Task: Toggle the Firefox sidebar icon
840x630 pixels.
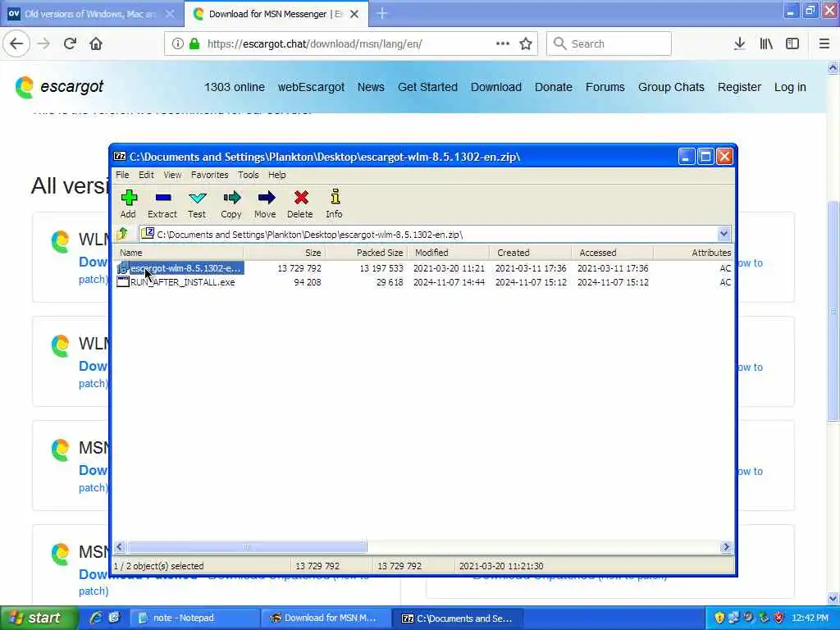Action: pos(792,43)
